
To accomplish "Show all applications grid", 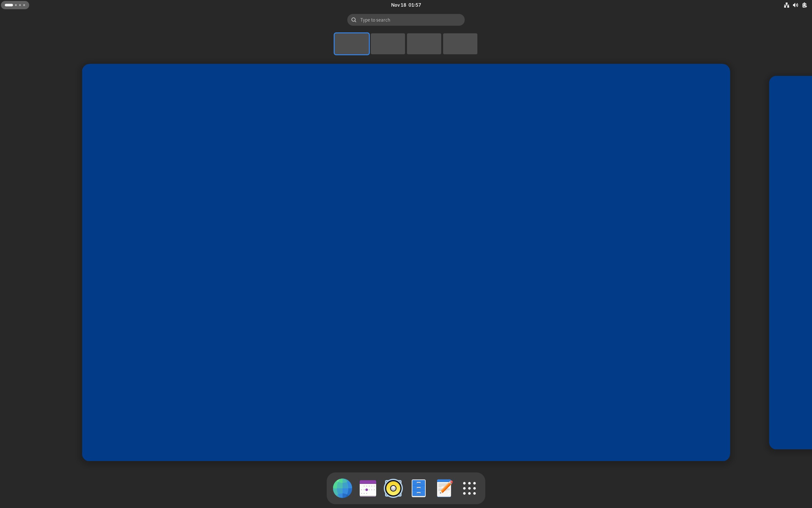I will point(469,488).
